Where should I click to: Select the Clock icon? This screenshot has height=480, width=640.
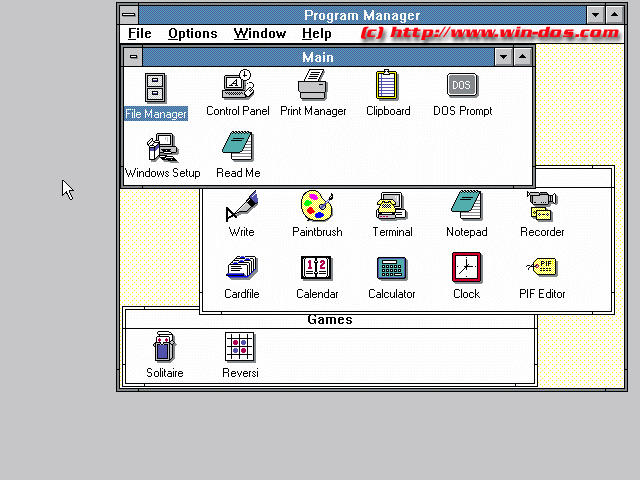[466, 269]
